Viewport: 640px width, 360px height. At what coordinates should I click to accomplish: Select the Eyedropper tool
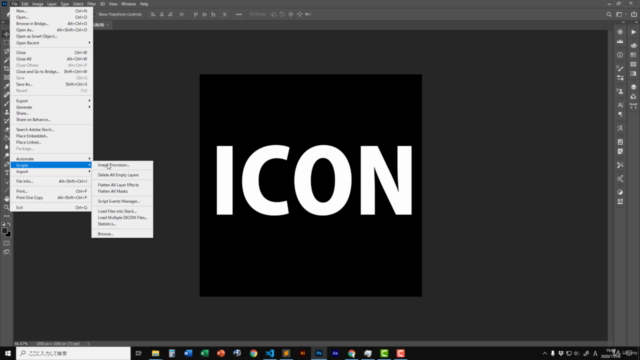(x=6, y=86)
